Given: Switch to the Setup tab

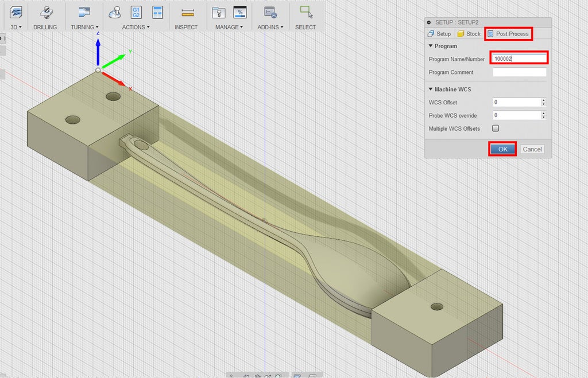Looking at the screenshot, I should pos(439,34).
